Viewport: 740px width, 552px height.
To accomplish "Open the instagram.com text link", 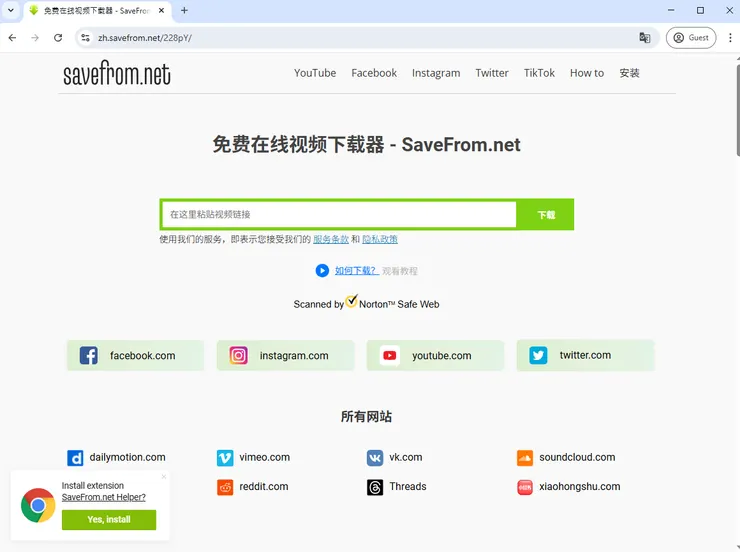I will tap(294, 356).
